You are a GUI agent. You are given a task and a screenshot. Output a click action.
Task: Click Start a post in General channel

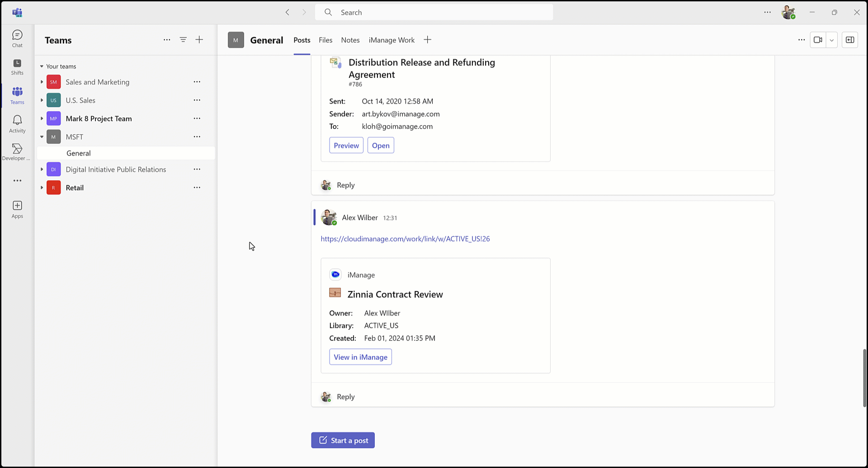[x=343, y=440]
